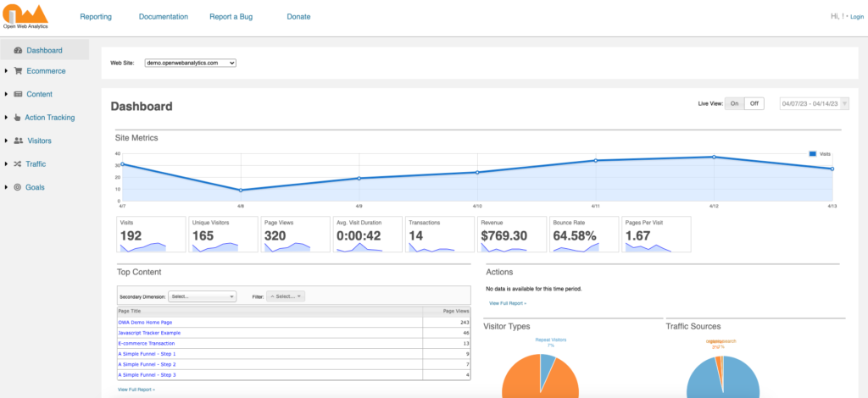868x398 pixels.
Task: Open A Simple Funnel - Step 3
Action: pyautogui.click(x=147, y=375)
